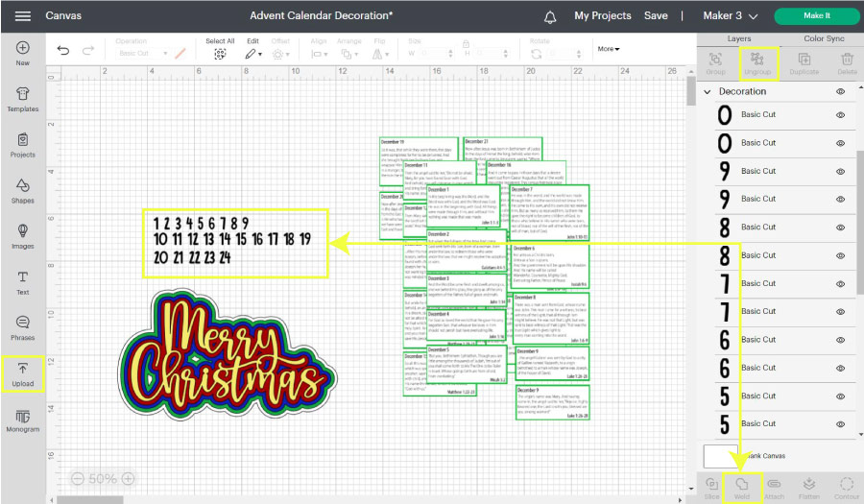Click zoom out minus button
This screenshot has width=864, height=504.
pos(77,478)
